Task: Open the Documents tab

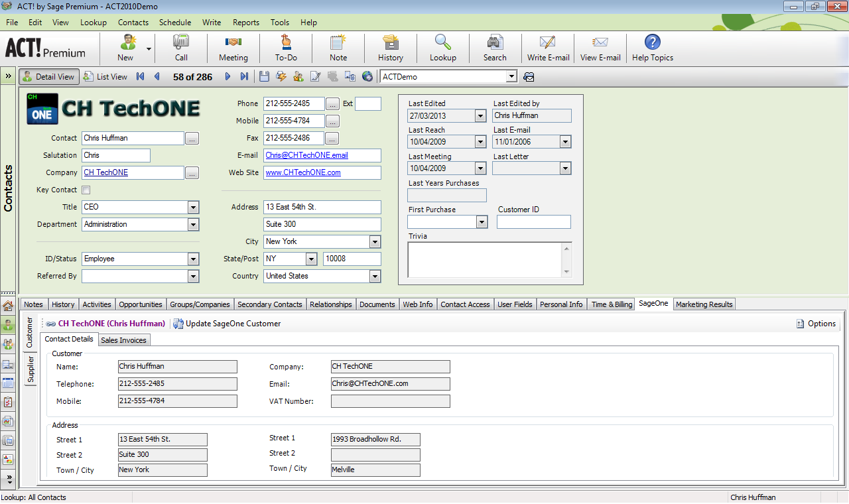Action: pyautogui.click(x=377, y=304)
